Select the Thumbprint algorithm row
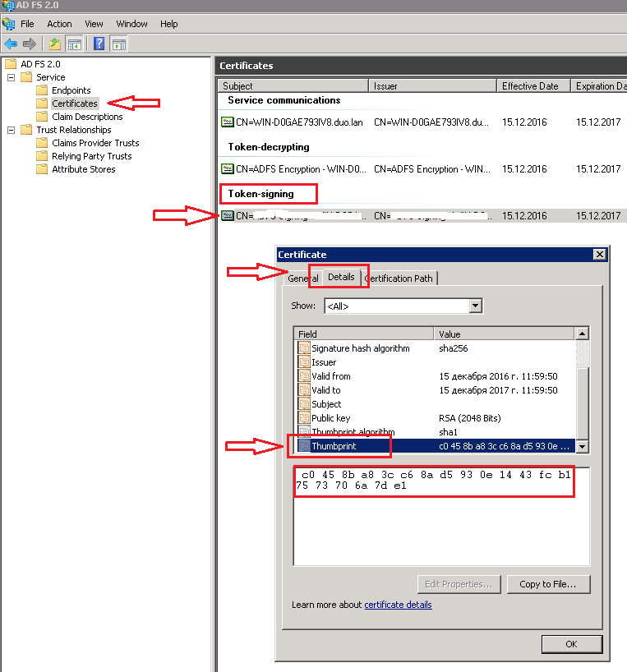 coord(436,432)
